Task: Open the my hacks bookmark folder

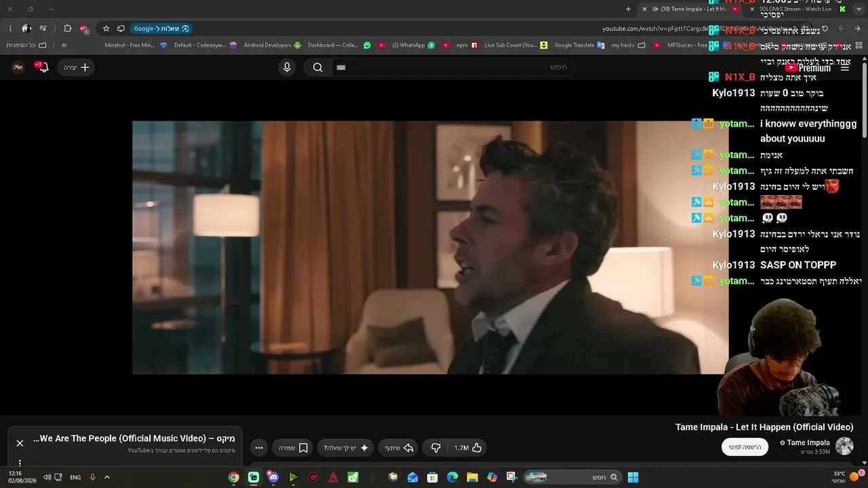Action: click(x=629, y=45)
